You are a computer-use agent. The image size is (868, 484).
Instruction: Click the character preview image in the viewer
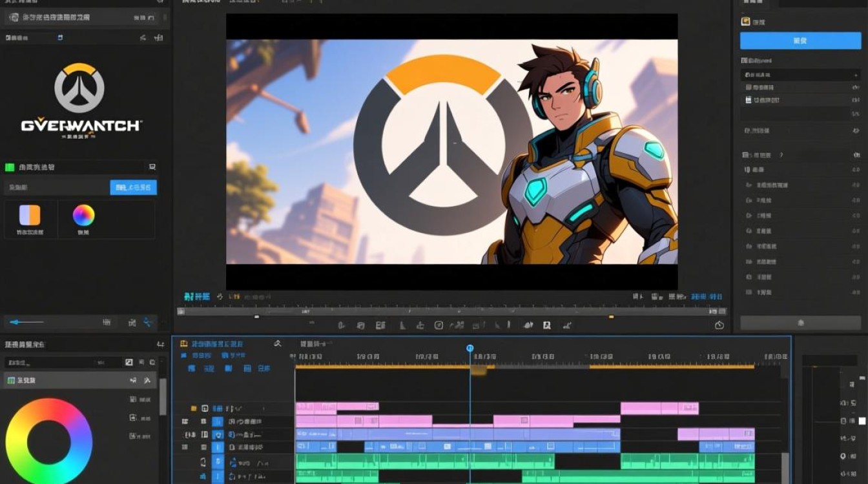(451, 152)
